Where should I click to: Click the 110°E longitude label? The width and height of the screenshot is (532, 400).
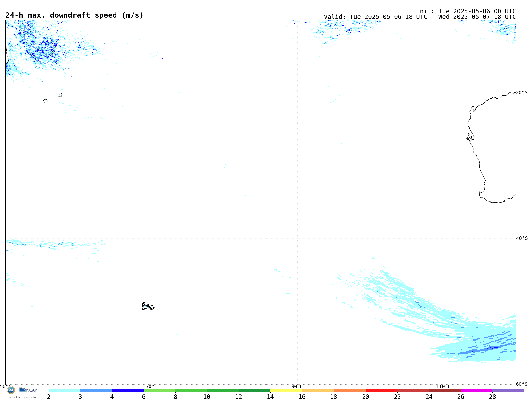pos(443,387)
